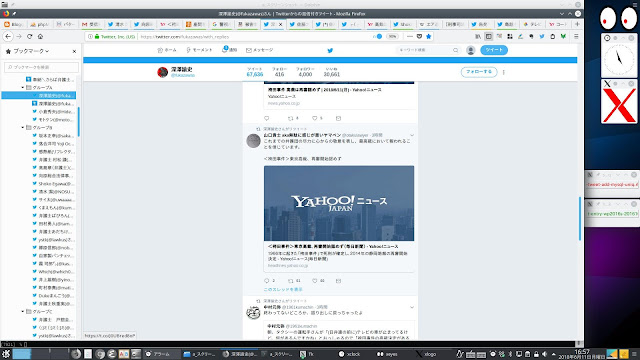Open message icon under the Yahoo news tweet
640x360 pixels.
click(x=338, y=281)
